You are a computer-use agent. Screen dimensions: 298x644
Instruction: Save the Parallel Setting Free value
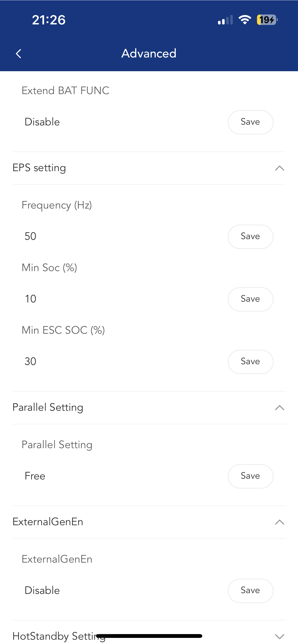point(250,476)
